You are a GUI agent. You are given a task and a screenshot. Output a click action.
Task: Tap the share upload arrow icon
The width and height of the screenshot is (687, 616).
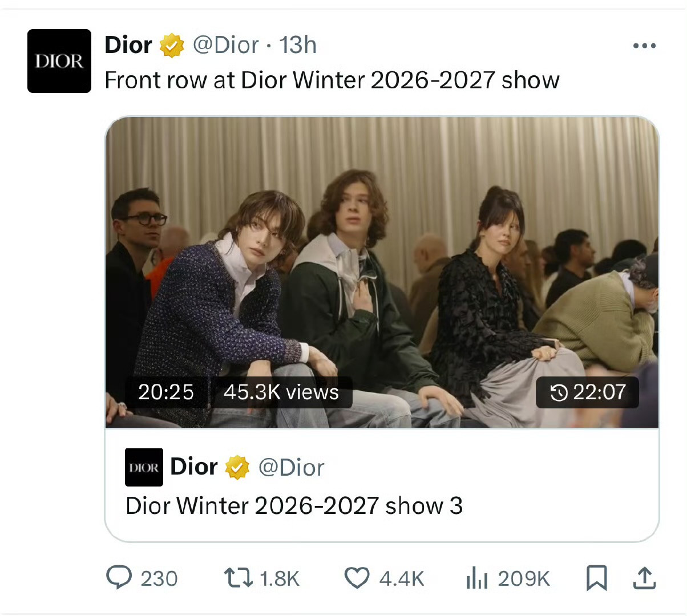tap(644, 578)
